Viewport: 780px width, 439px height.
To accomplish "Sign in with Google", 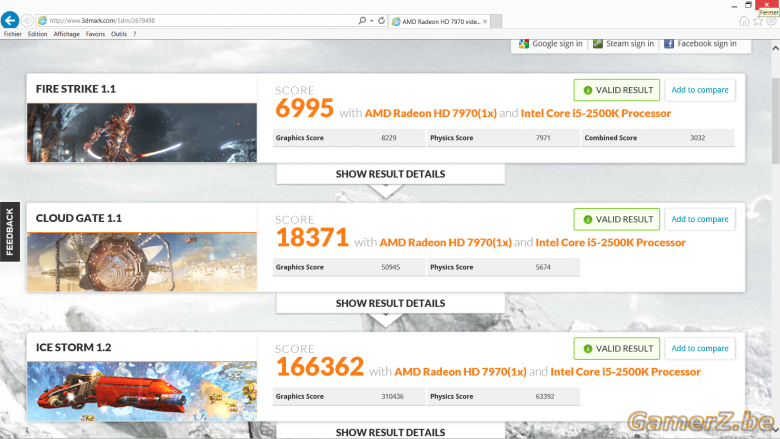I will 557,44.
